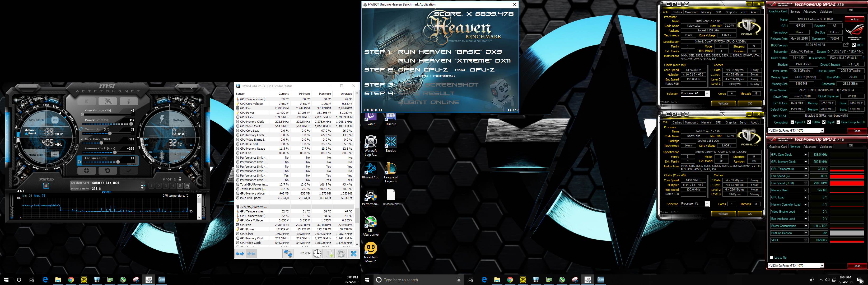
Task: Select Afterburner profile slot 1
Action: click(152, 186)
